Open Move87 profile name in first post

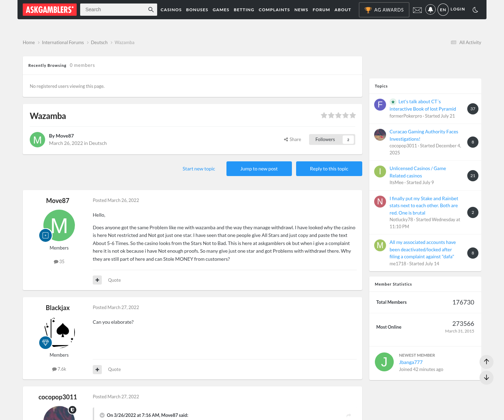click(x=58, y=201)
